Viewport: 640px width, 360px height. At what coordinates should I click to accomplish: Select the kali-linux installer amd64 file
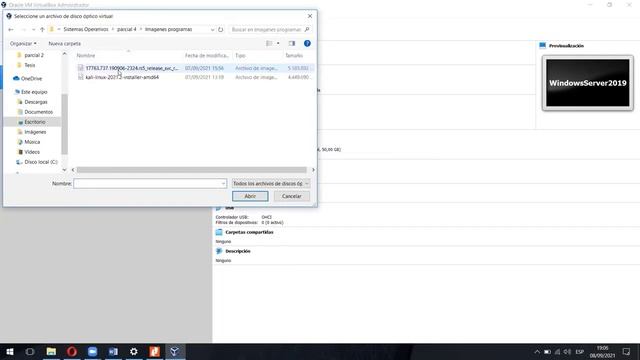195,77
